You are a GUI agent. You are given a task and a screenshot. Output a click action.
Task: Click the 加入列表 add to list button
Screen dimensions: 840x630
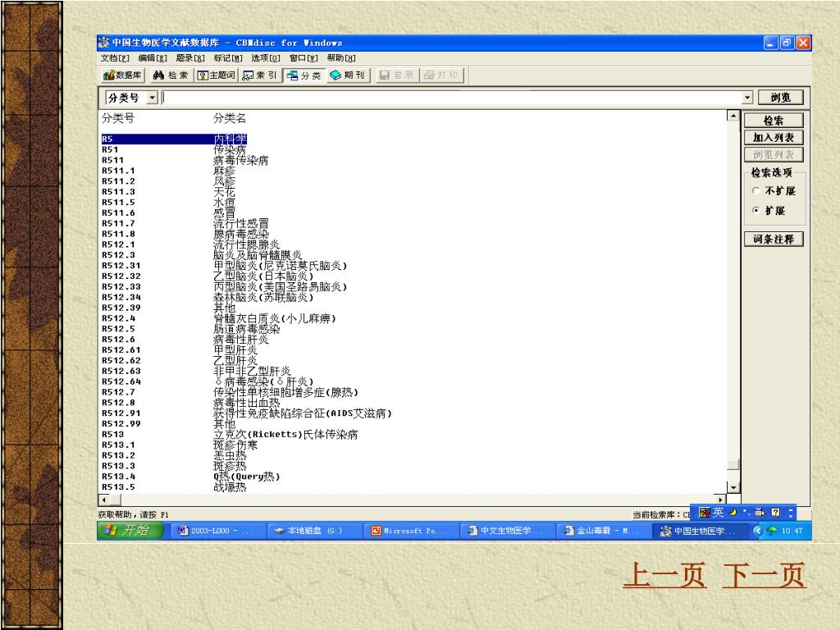click(774, 138)
